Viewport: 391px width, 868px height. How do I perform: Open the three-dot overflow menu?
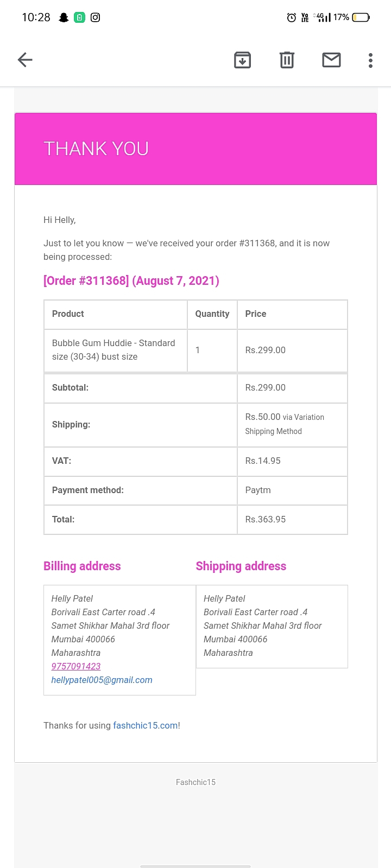tap(370, 60)
